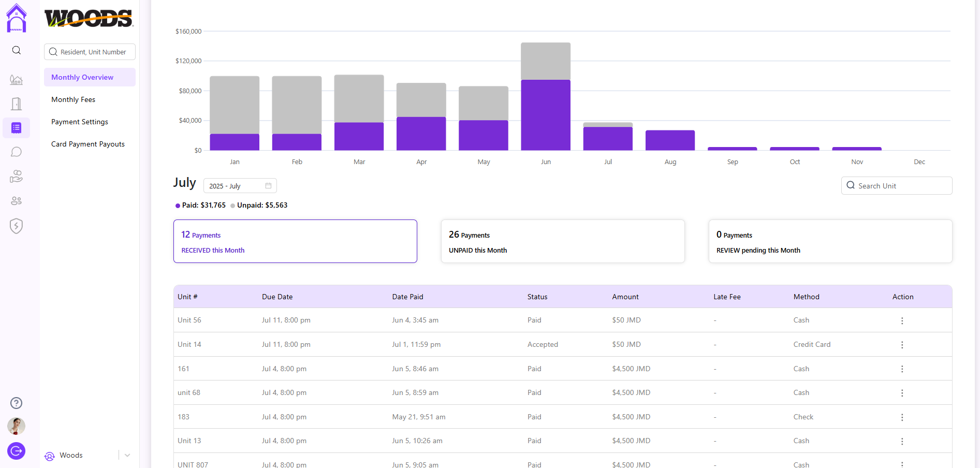
Task: Open the units door icon in sidebar
Action: point(17,104)
